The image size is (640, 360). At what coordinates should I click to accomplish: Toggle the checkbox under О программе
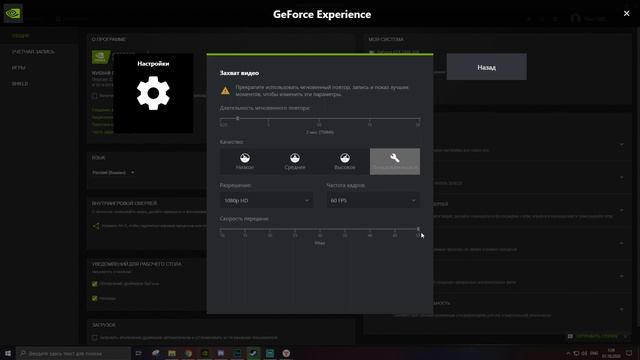pos(95,96)
